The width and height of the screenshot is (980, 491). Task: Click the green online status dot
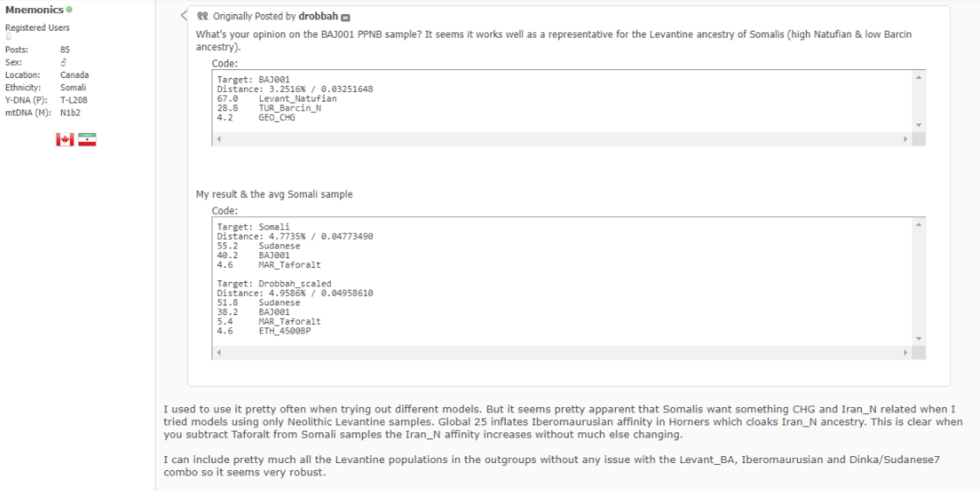(69, 10)
